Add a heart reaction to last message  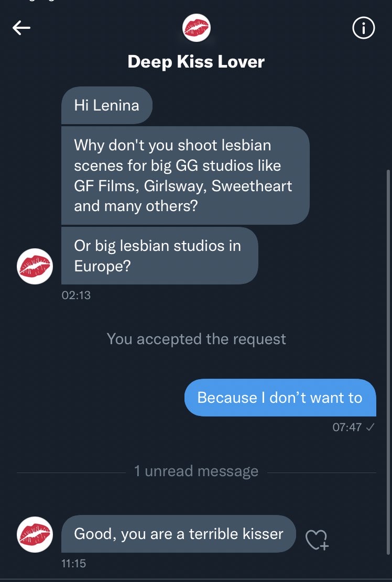coord(317,539)
